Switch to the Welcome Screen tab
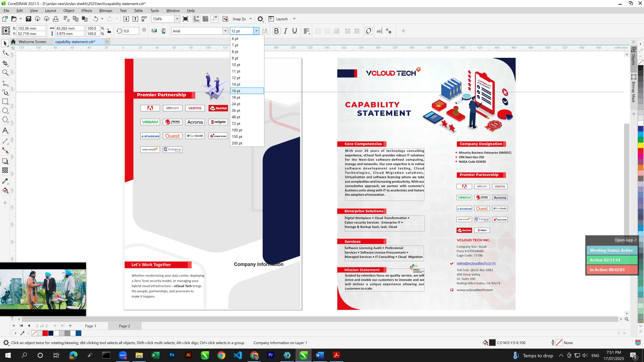The image size is (644, 362). pos(32,42)
